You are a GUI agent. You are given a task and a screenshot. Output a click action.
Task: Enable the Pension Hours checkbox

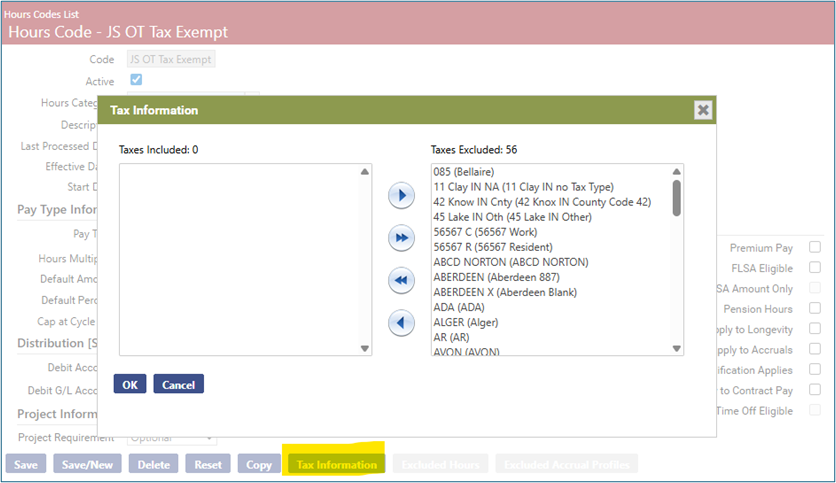tap(815, 309)
